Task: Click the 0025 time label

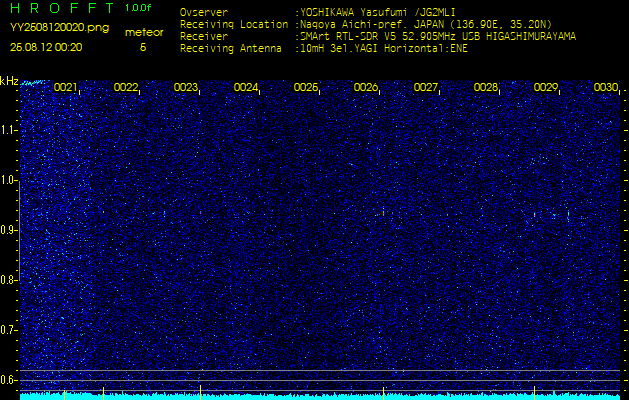Action: pos(306,87)
